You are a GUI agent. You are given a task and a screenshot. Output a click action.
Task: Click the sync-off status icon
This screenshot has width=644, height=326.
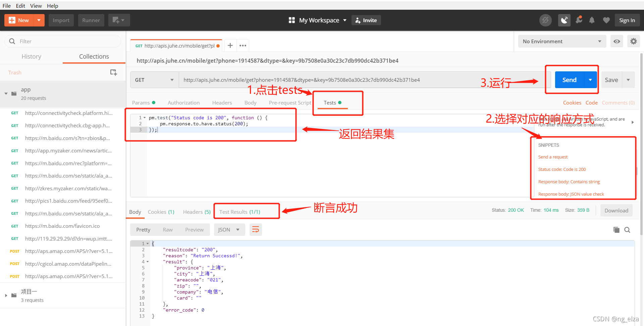pos(545,20)
